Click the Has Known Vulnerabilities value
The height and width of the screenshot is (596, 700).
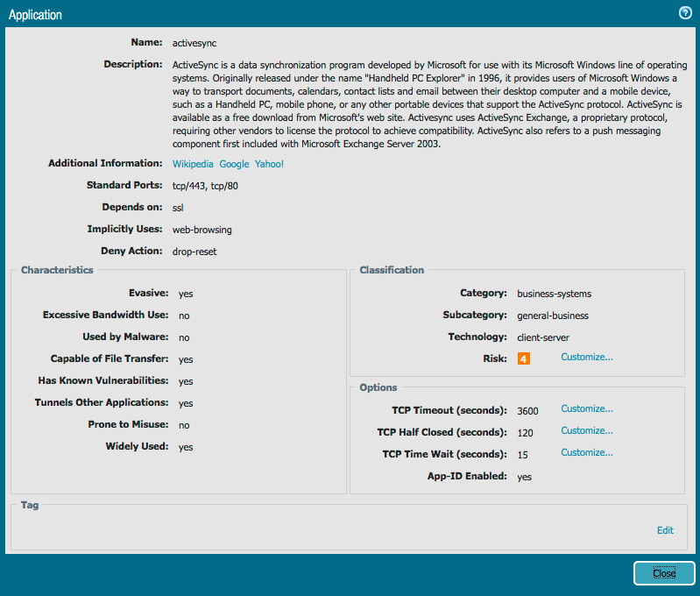point(186,381)
